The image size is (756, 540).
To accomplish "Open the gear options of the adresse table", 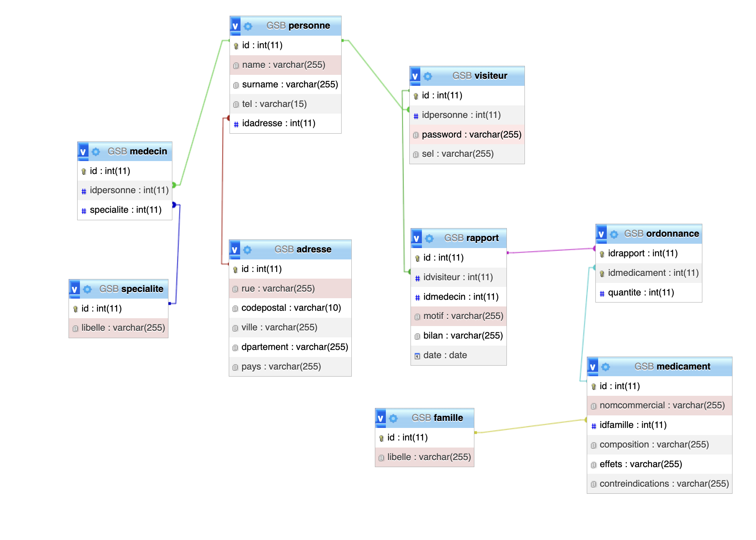I will tap(247, 250).
